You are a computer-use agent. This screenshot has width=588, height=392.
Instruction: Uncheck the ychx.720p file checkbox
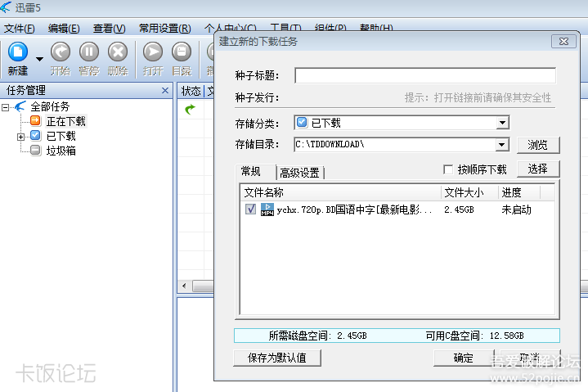250,210
